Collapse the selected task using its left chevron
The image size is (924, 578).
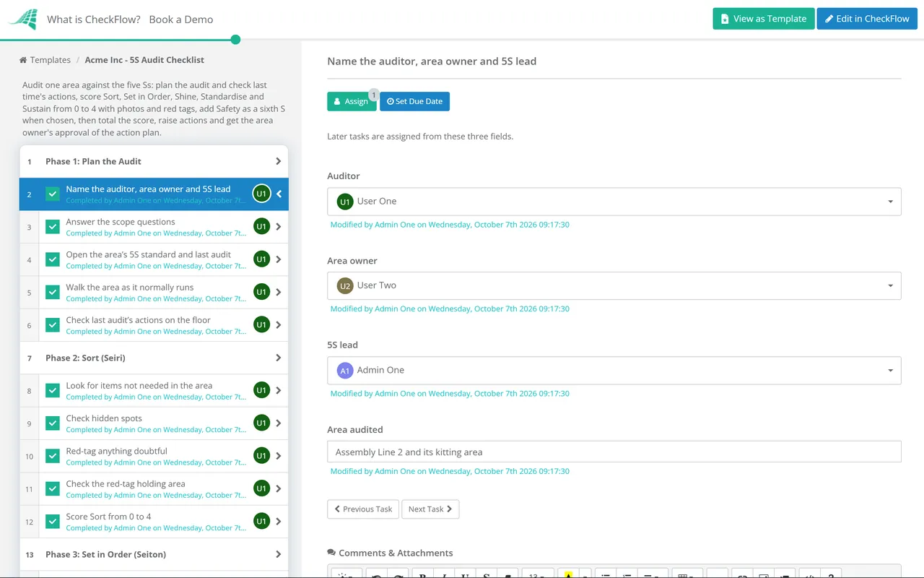coord(279,194)
